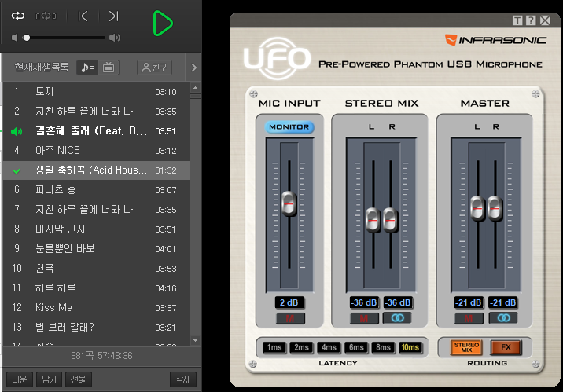Click the Stereo Mix right -36 dB value
The width and height of the screenshot is (563, 392).
click(x=397, y=302)
